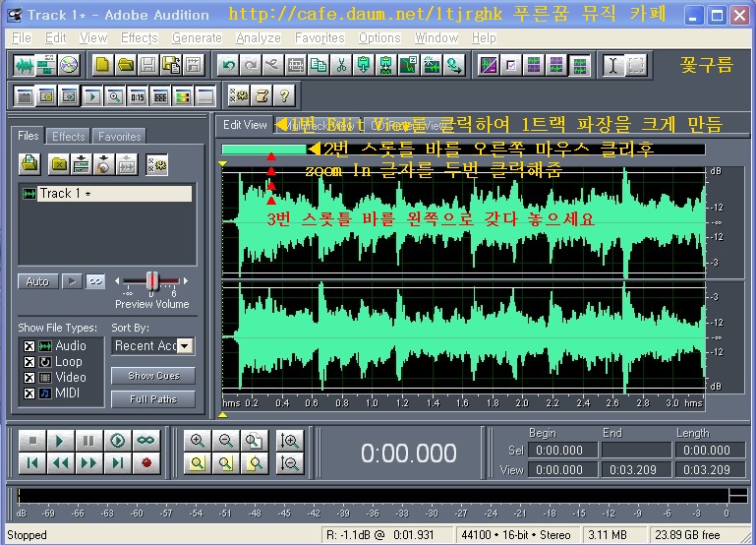The height and width of the screenshot is (545, 756).
Task: Open the Generate menu
Action: click(197, 37)
